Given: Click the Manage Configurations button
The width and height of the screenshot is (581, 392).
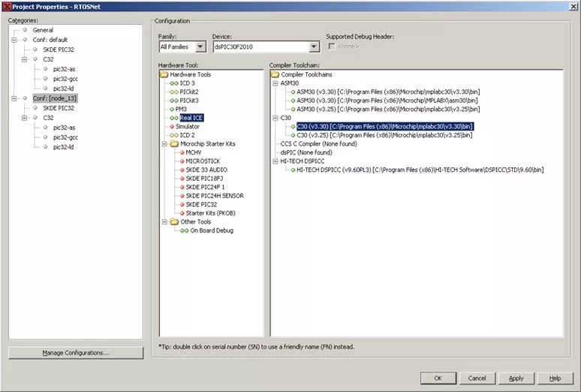Looking at the screenshot, I should coord(76,353).
